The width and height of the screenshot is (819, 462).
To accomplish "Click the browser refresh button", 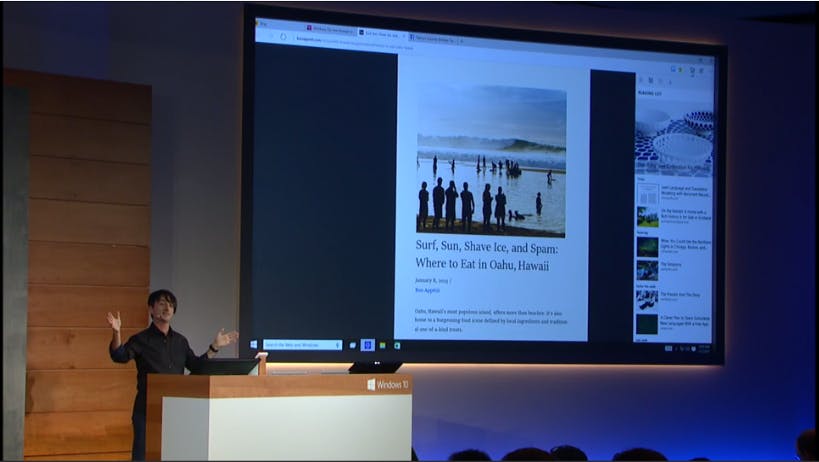I will (284, 37).
